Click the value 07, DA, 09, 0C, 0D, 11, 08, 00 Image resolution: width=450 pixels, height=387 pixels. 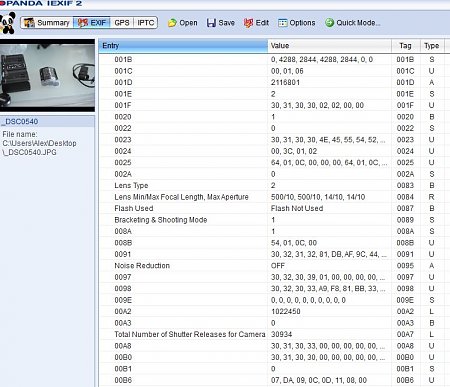coord(319,380)
